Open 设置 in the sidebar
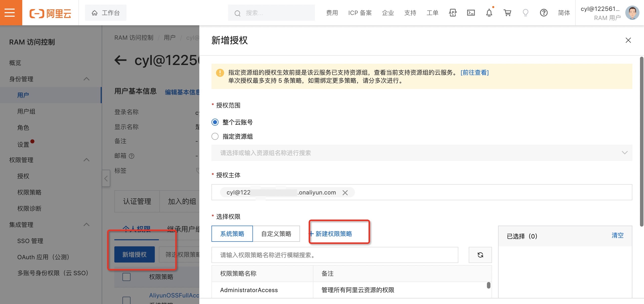This screenshot has width=644, height=304. (23, 144)
